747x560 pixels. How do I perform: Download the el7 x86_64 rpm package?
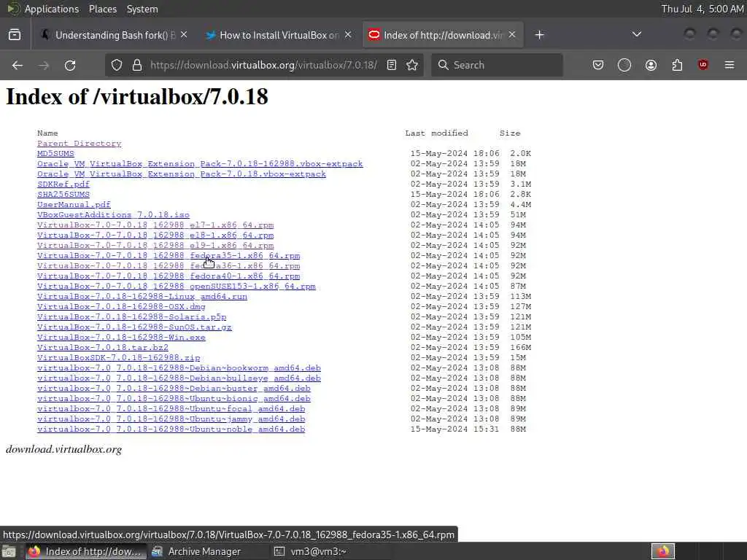[155, 225]
